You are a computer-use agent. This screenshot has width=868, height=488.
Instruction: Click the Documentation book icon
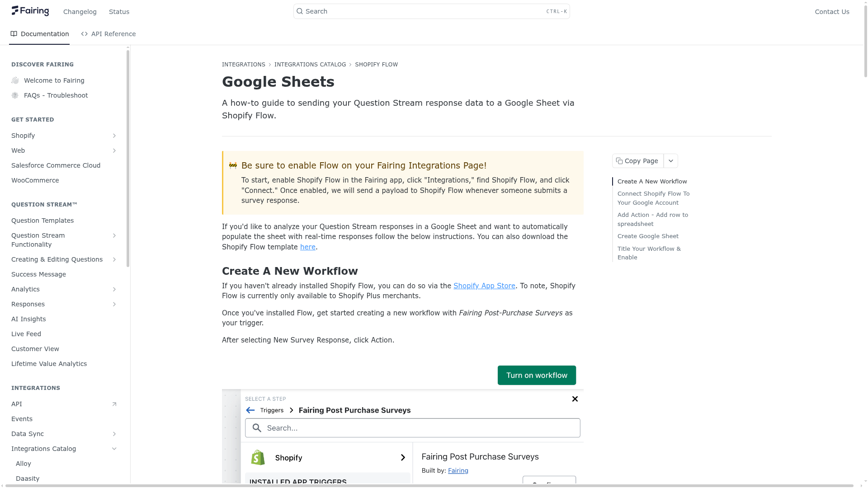point(14,34)
